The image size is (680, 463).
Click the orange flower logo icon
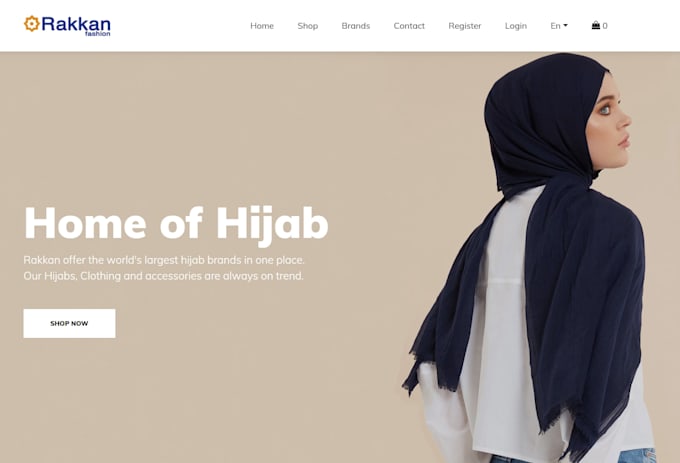click(x=32, y=24)
